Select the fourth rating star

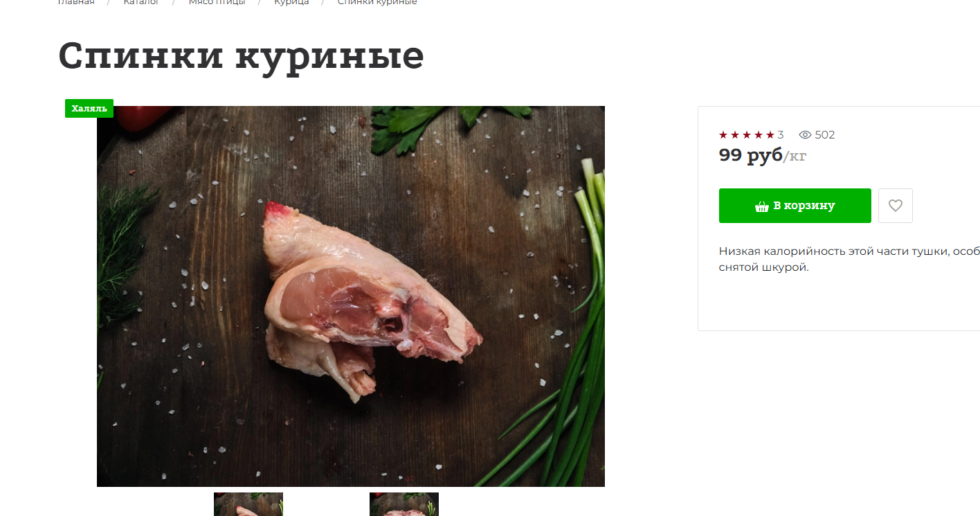coord(759,135)
